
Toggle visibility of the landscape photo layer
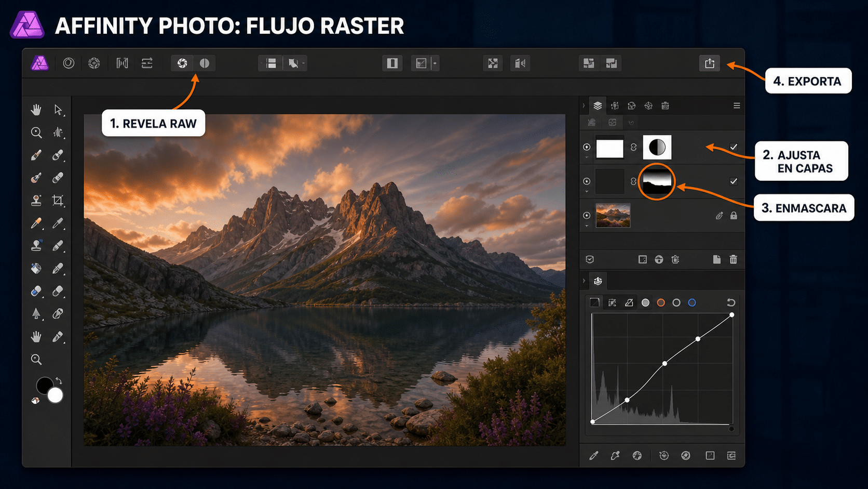point(587,215)
